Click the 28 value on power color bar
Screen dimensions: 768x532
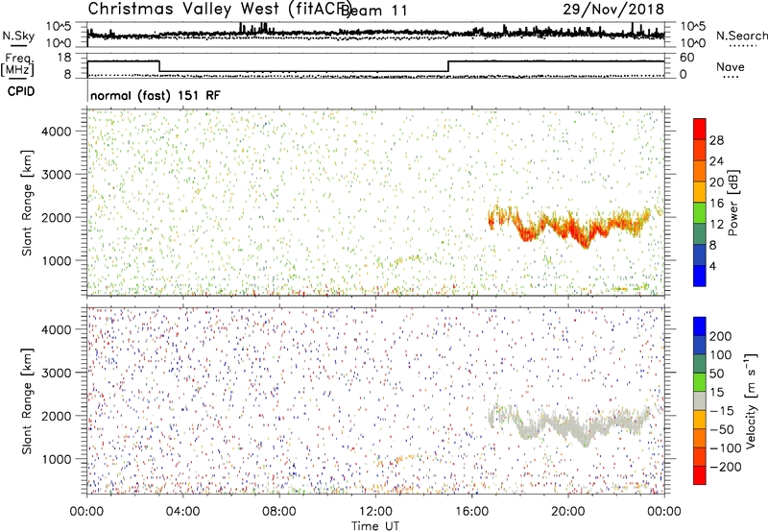tap(716, 140)
